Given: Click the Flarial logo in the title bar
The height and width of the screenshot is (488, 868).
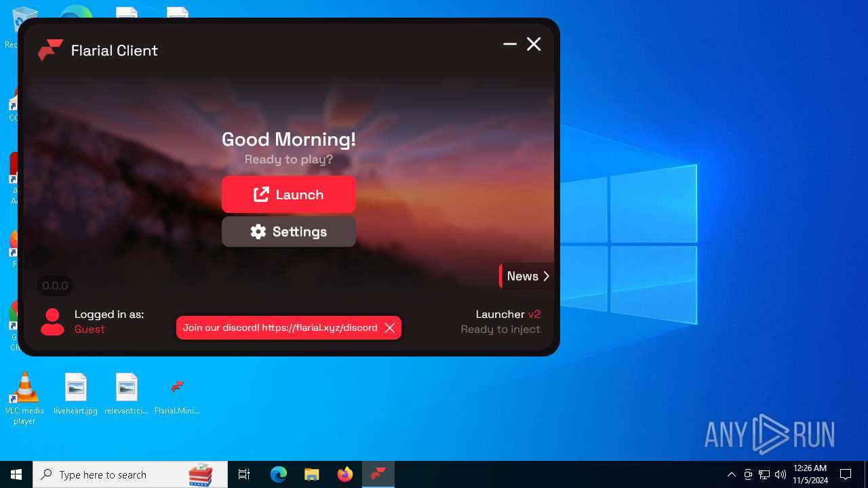Looking at the screenshot, I should pyautogui.click(x=50, y=50).
